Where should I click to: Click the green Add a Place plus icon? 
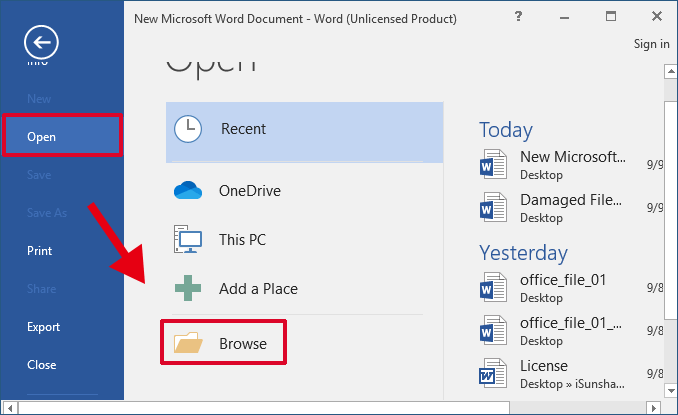coord(188,289)
